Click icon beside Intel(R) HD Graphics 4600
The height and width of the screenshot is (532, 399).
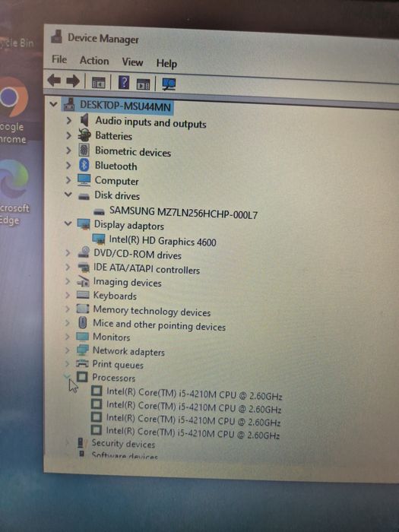coord(99,239)
